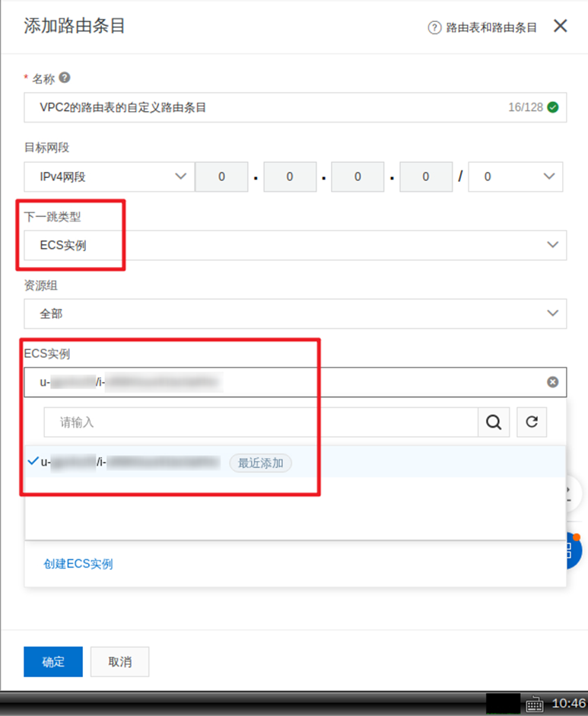
Task: Cancel with the 取消 button
Action: [119, 661]
